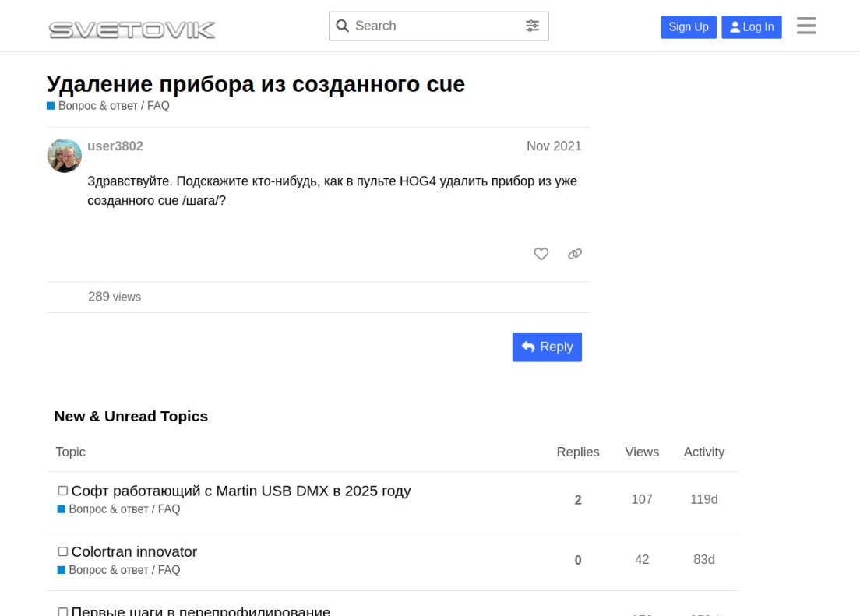Click views value 107
The height and width of the screenshot is (616, 860).
[x=642, y=499]
